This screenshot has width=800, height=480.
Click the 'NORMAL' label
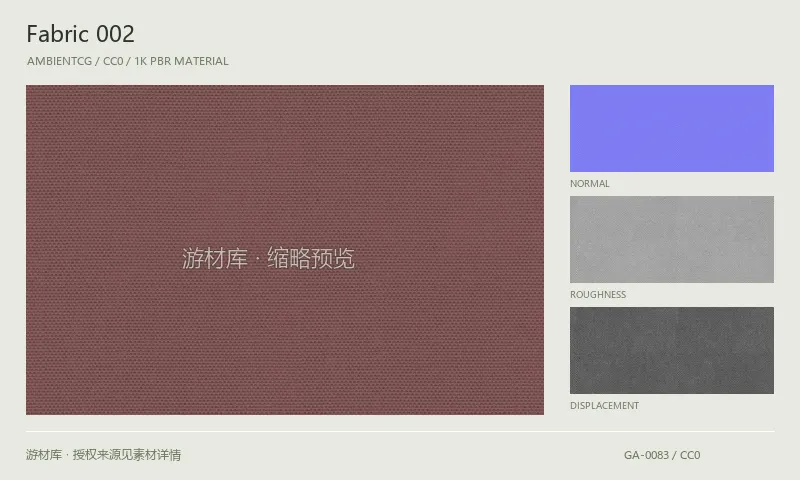pos(589,184)
